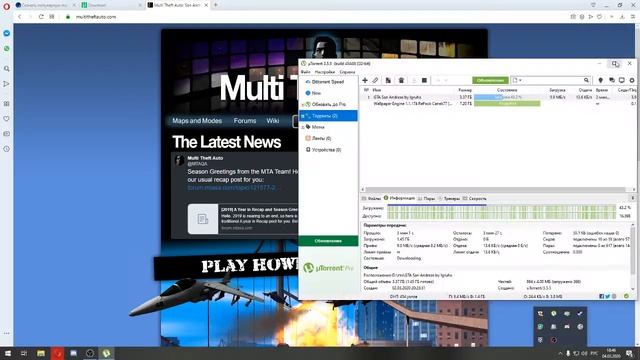
Task: Open the File menu in uTorrent
Action: point(305,72)
